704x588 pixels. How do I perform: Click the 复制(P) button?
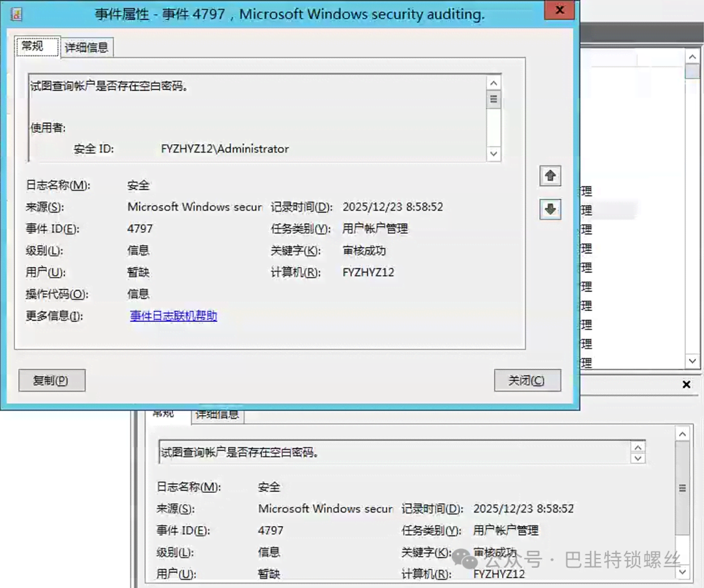pos(51,381)
